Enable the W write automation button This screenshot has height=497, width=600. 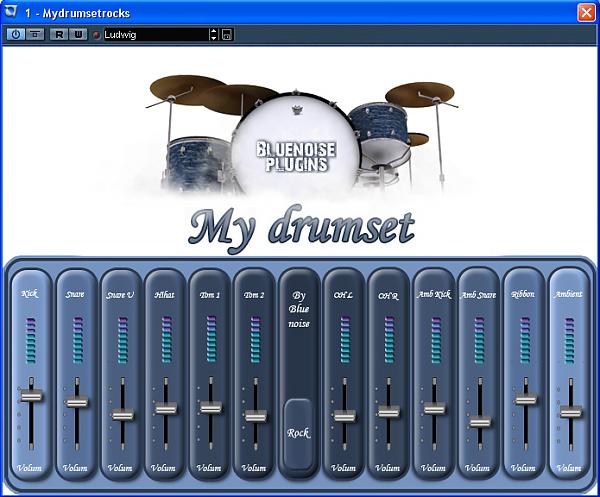click(77, 35)
